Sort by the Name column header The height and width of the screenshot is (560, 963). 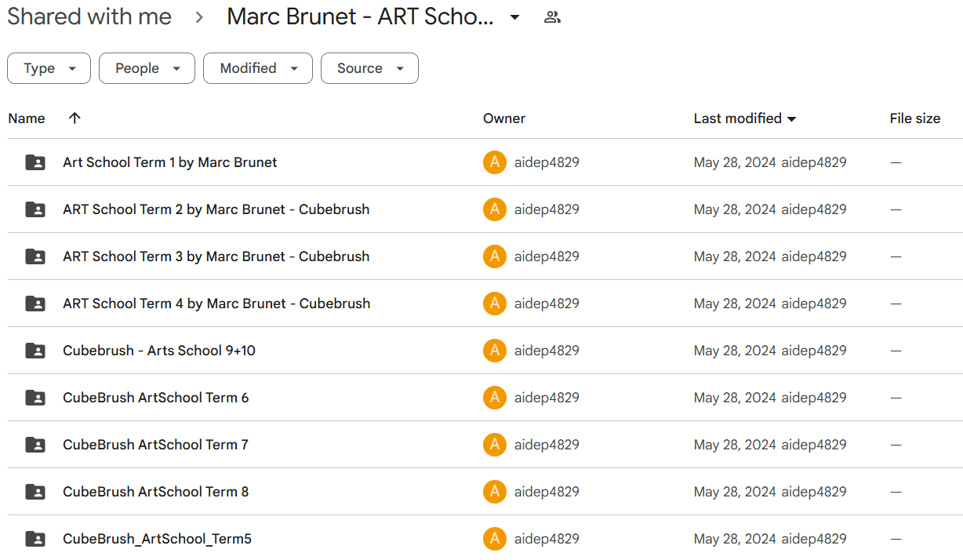(27, 118)
